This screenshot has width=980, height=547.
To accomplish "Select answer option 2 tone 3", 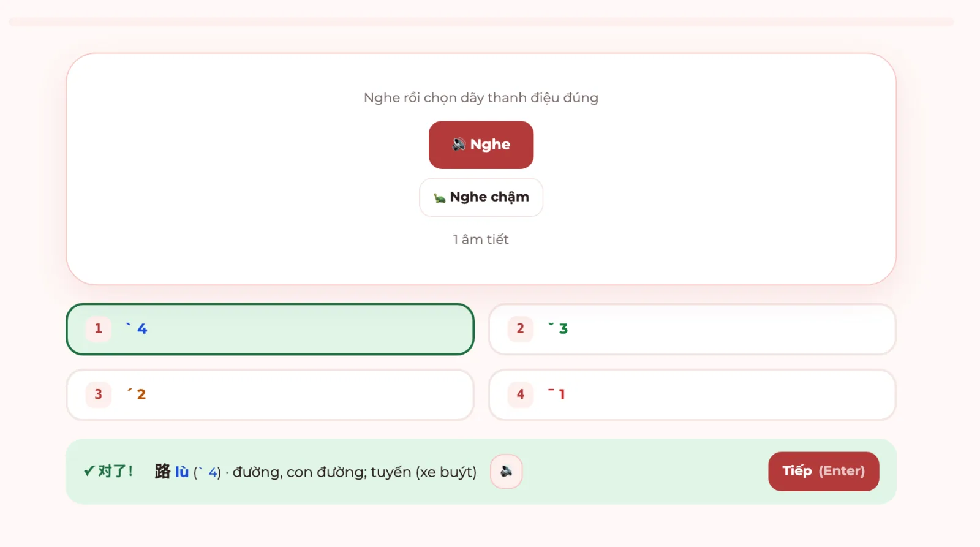I will point(692,329).
